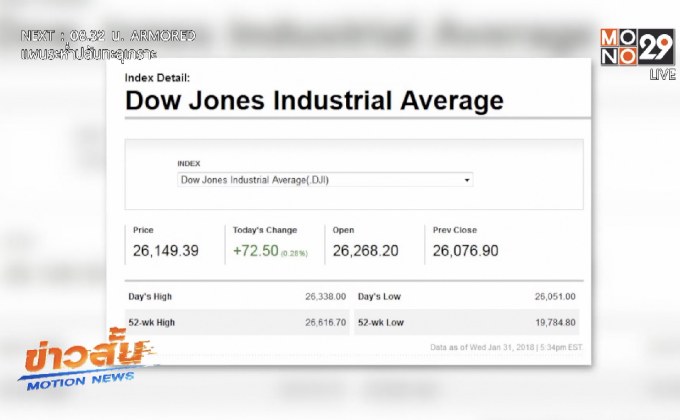Click the small INDEX label above dropdown
The image size is (680, 420).
click(x=189, y=163)
